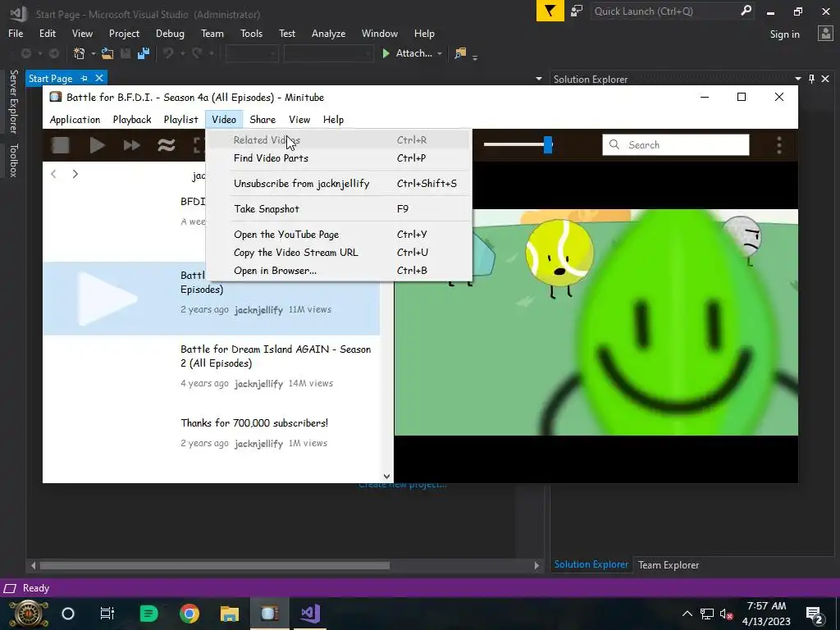Adjust the Minitube volume slider handle
The width and height of the screenshot is (840, 630).
[547, 144]
